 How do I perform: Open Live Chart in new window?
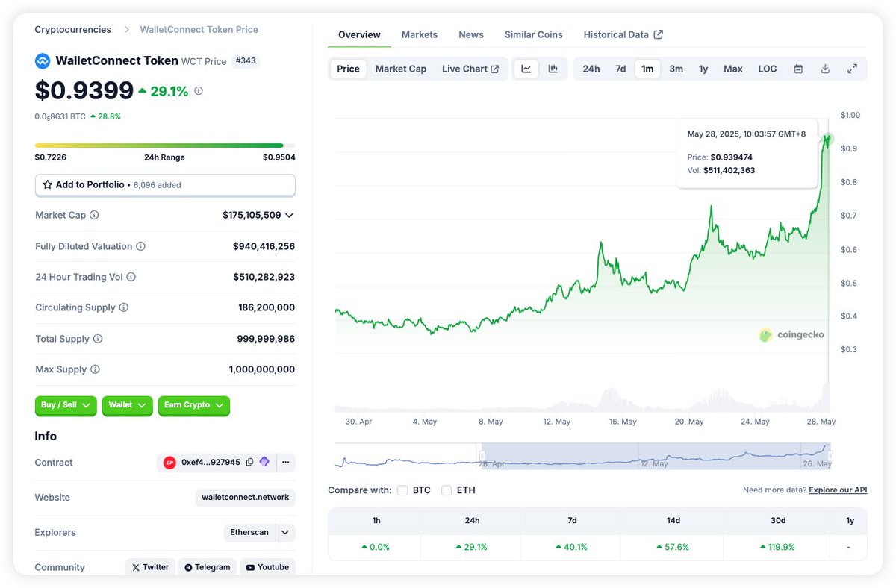click(470, 69)
